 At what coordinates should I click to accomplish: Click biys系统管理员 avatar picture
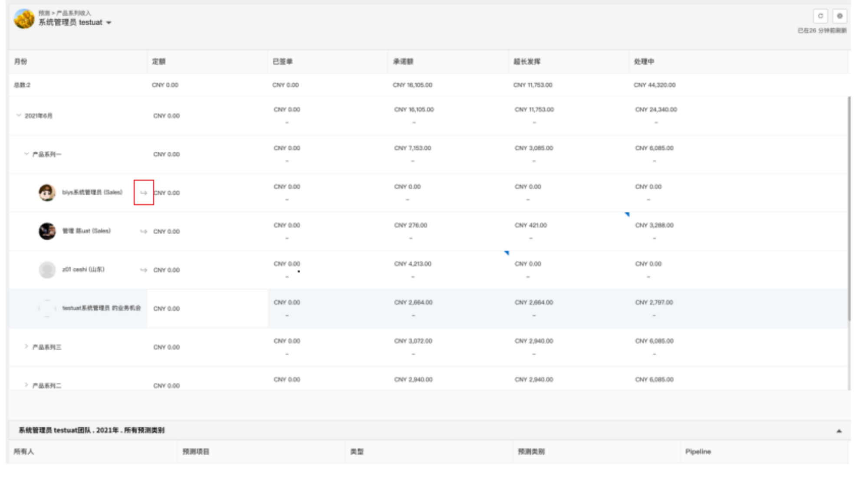pyautogui.click(x=47, y=193)
